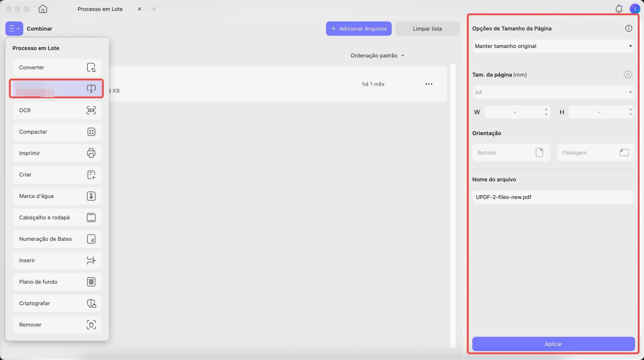Screen dimensions: 644x360
Task: Open Manter tamanho original dropdown
Action: [x=553, y=46]
